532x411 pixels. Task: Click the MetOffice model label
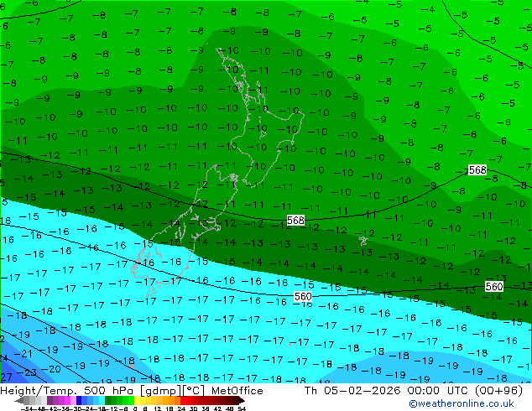[237, 391]
